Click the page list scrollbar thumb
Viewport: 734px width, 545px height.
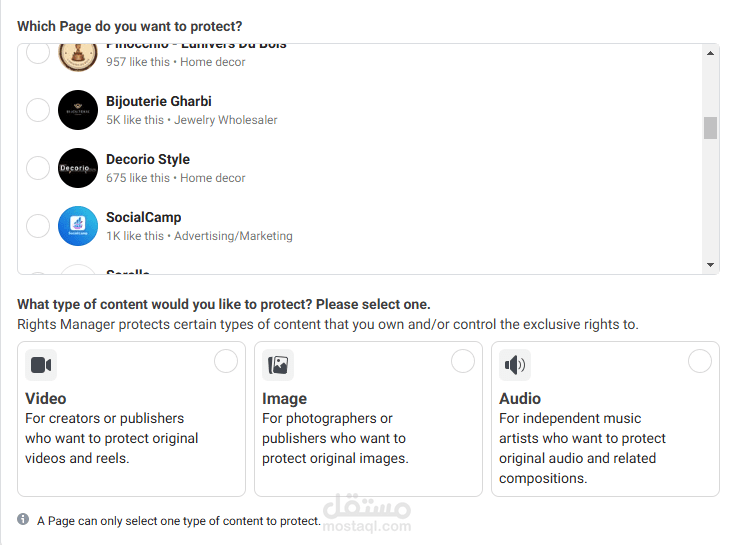pyautogui.click(x=710, y=128)
